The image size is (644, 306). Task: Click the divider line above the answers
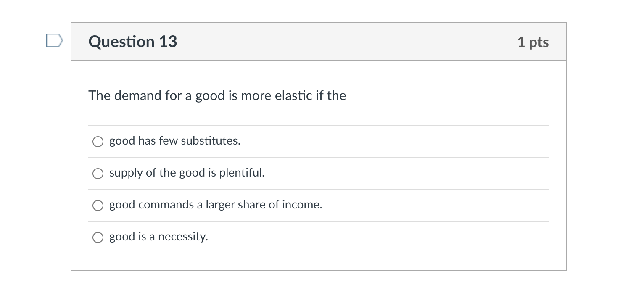(319, 126)
